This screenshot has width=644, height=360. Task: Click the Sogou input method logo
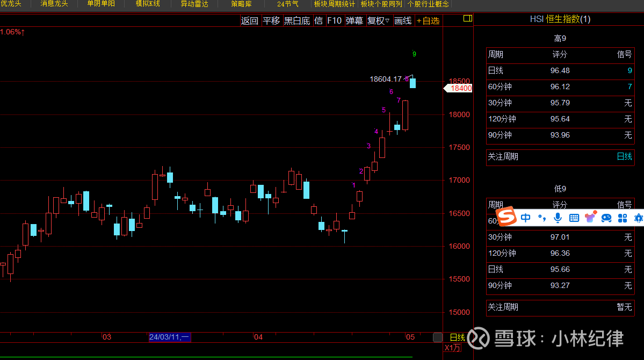pyautogui.click(x=506, y=216)
